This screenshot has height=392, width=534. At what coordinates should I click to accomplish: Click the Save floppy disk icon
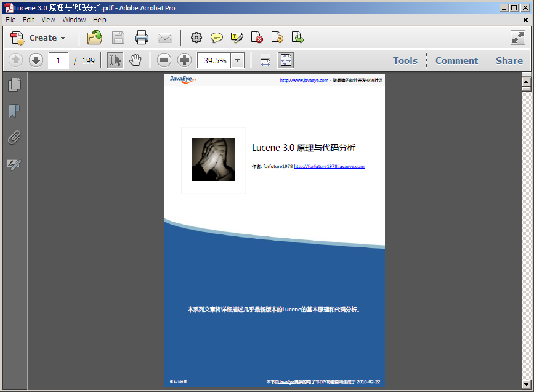click(118, 38)
